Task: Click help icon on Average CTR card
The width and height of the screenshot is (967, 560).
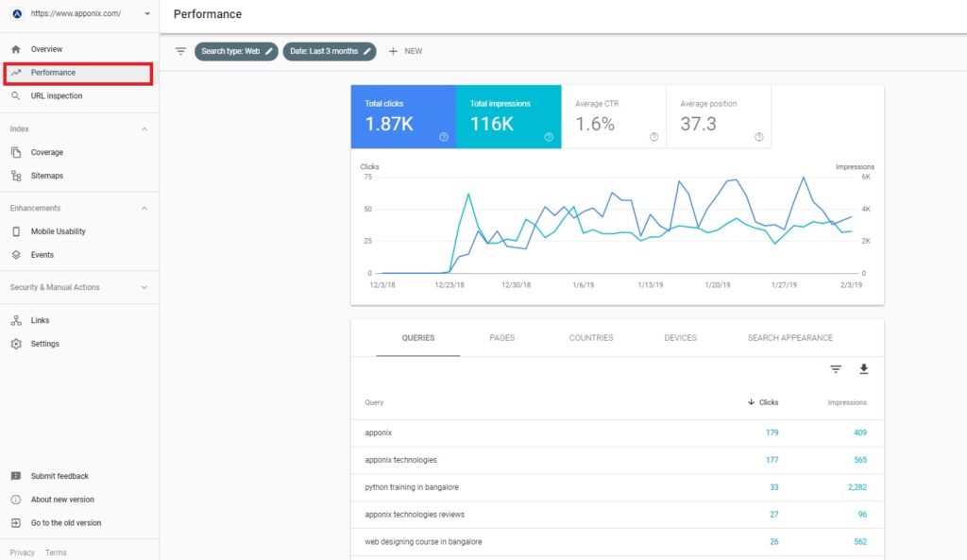Action: point(653,137)
